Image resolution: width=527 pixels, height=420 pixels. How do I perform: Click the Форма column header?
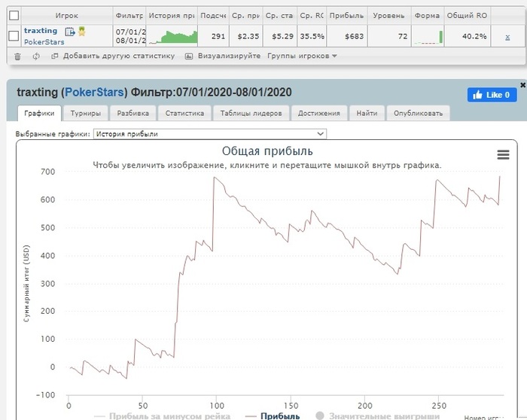point(427,16)
